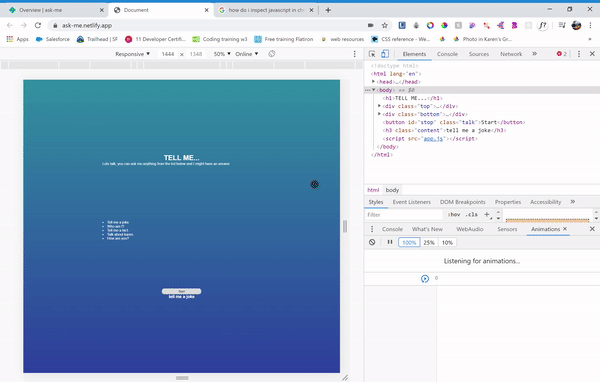The height and width of the screenshot is (382, 600).
Task: Grab the viewport right-edge resize handle
Action: [345, 226]
